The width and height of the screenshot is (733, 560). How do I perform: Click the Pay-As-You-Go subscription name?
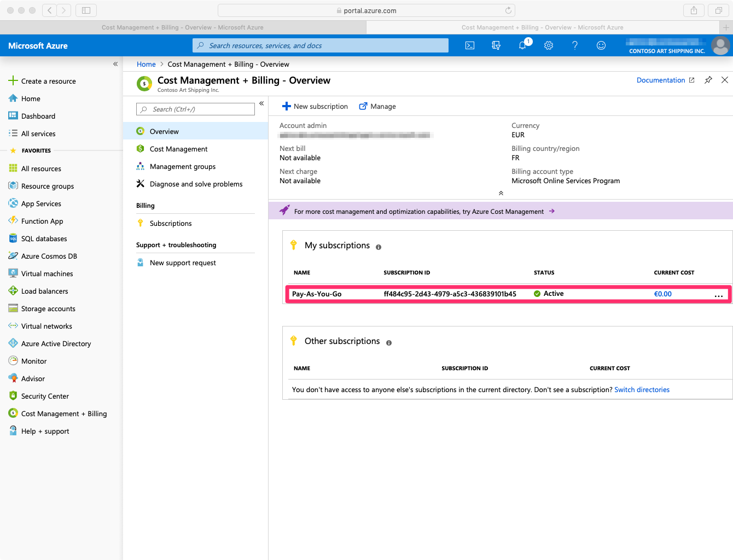click(x=317, y=294)
